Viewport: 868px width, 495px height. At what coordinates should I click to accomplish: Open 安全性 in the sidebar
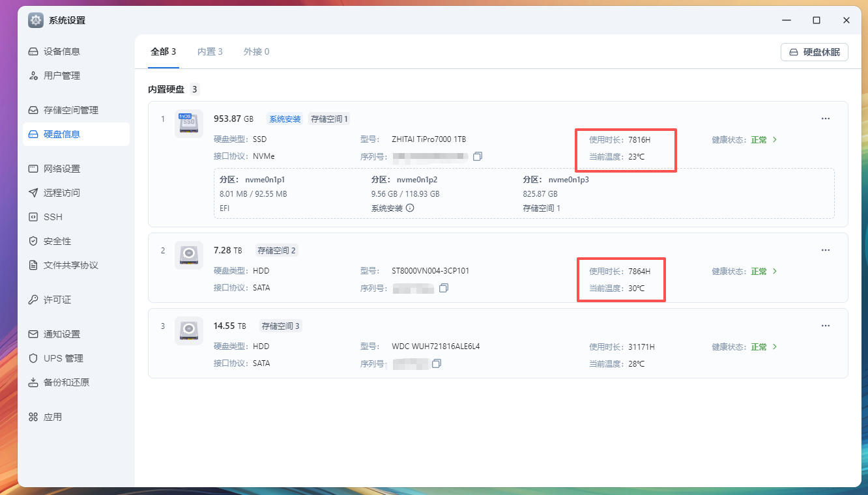coord(76,241)
